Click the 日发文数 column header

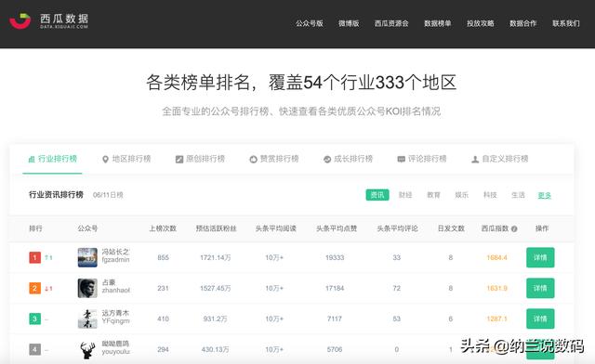[x=451, y=228]
